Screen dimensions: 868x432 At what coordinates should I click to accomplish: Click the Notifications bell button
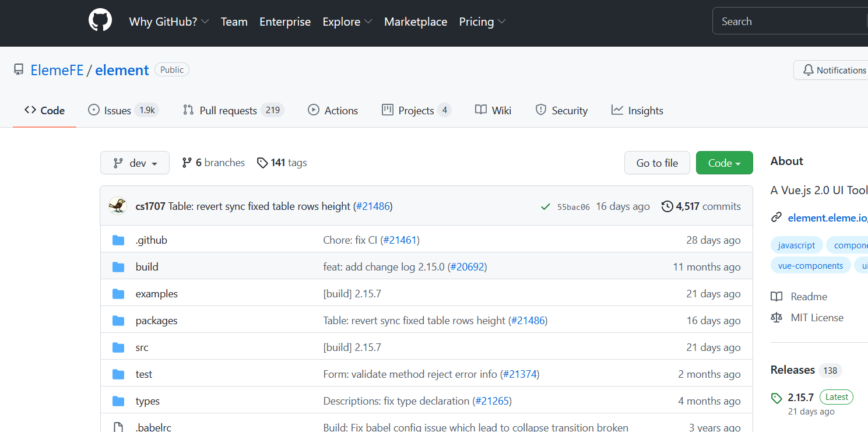point(831,70)
